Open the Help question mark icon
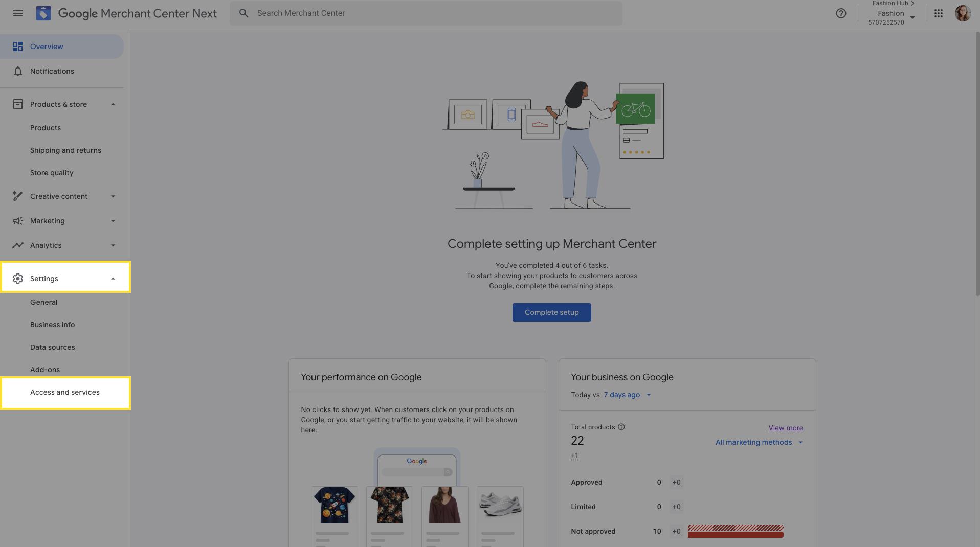Image resolution: width=980 pixels, height=547 pixels. tap(841, 13)
